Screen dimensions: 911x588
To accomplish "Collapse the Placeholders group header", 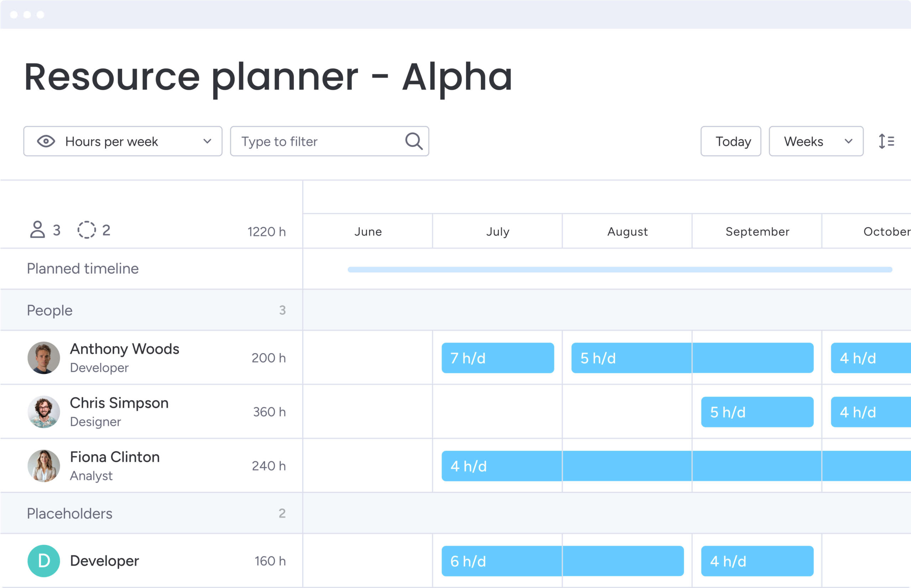I will click(x=69, y=514).
